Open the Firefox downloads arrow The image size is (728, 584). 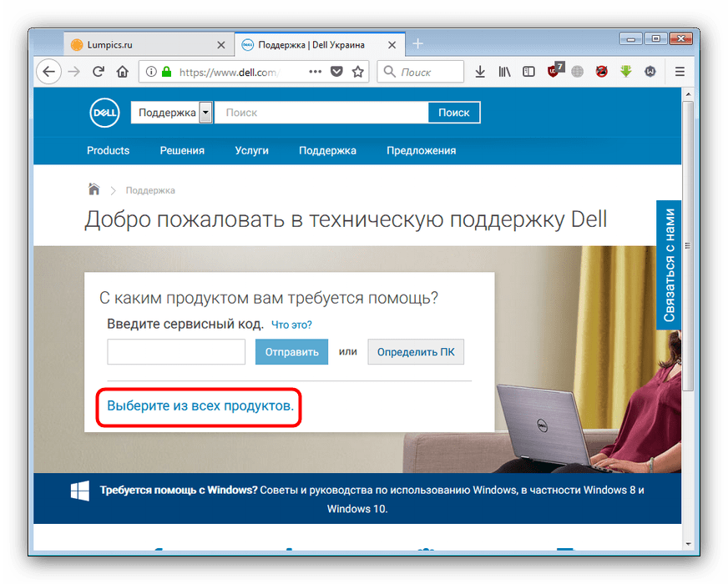480,72
